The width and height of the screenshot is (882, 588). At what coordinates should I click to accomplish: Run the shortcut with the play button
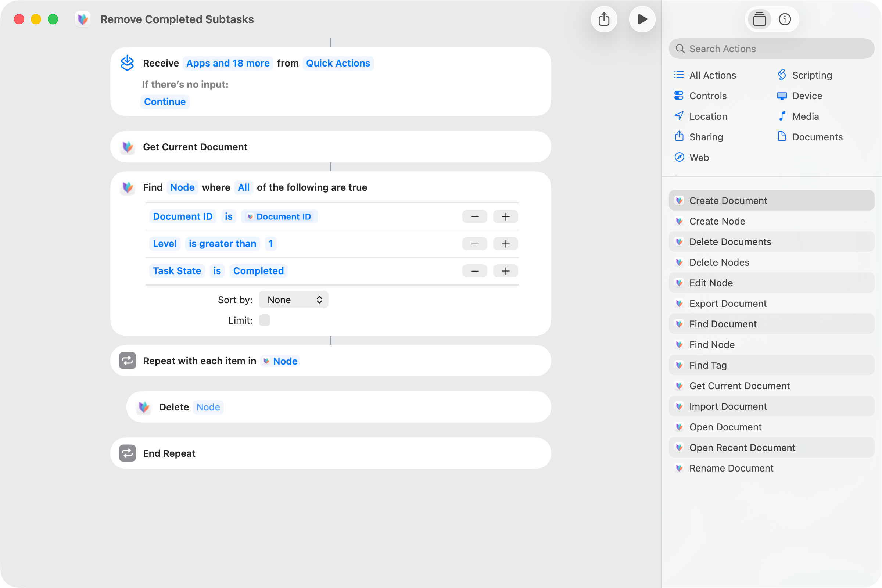click(642, 19)
